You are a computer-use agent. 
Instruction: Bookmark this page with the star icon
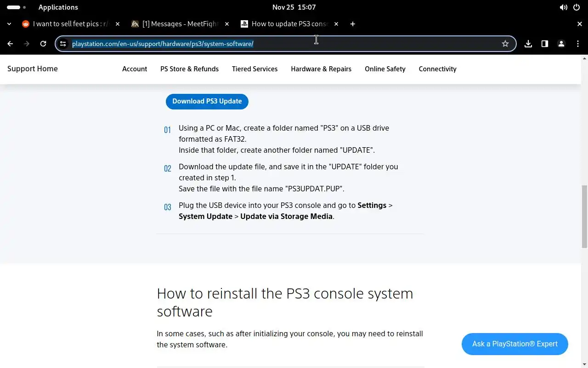point(505,44)
